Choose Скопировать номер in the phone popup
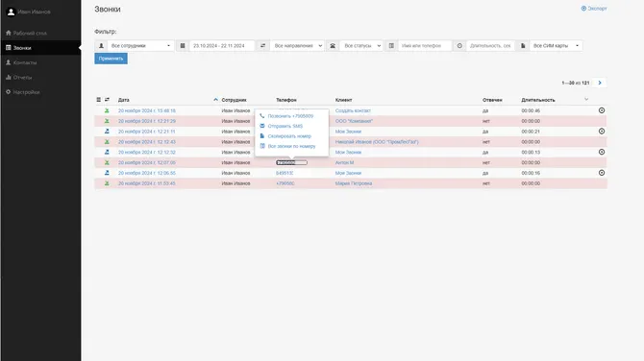 pos(289,136)
